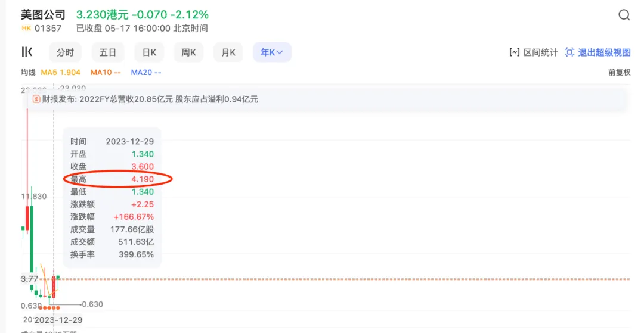Expand the 年K dropdown
The image size is (644, 333).
272,52
